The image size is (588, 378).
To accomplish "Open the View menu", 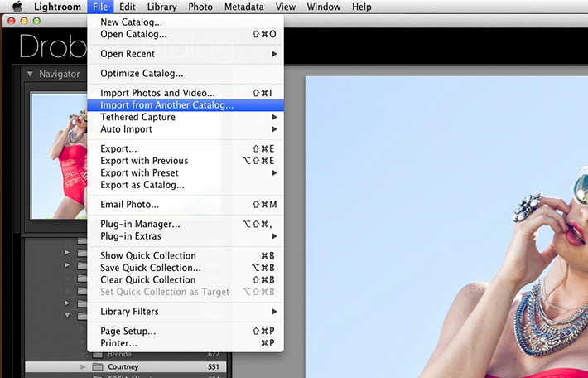I will click(286, 7).
